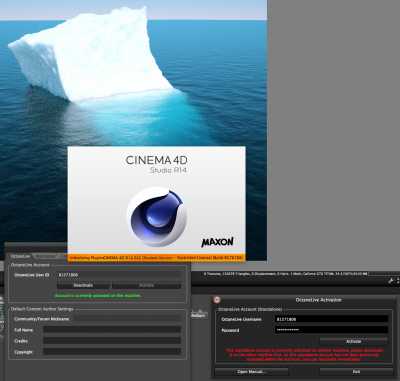Click the Full Name input field
This screenshot has width=400, height=381.
(x=112, y=330)
